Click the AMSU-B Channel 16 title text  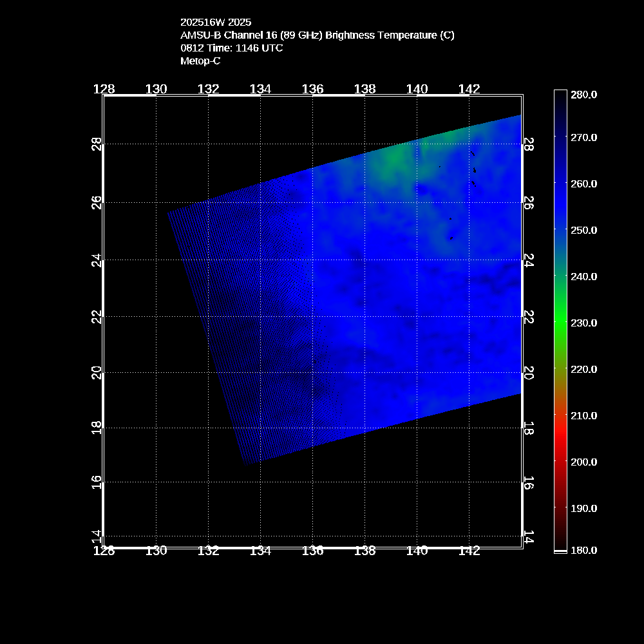point(317,35)
